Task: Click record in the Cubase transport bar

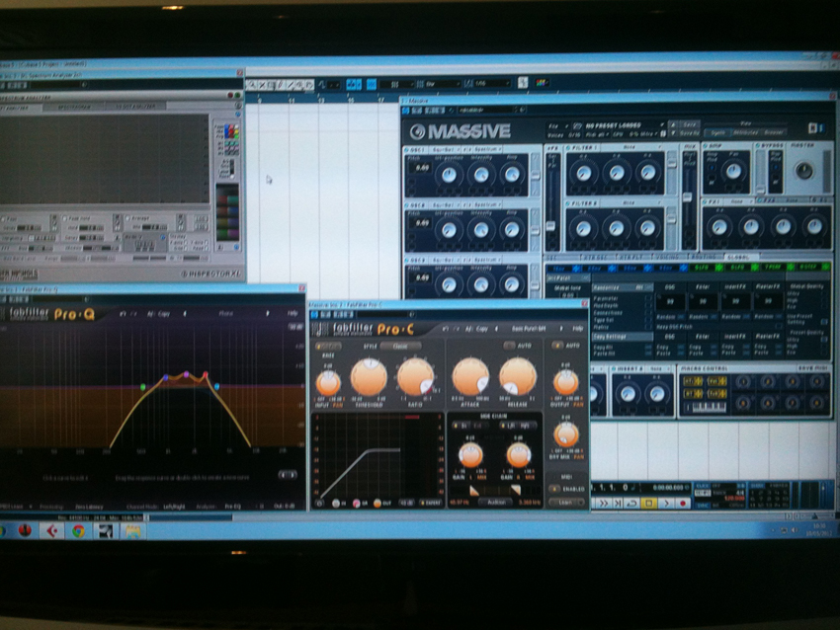Action: point(683,504)
